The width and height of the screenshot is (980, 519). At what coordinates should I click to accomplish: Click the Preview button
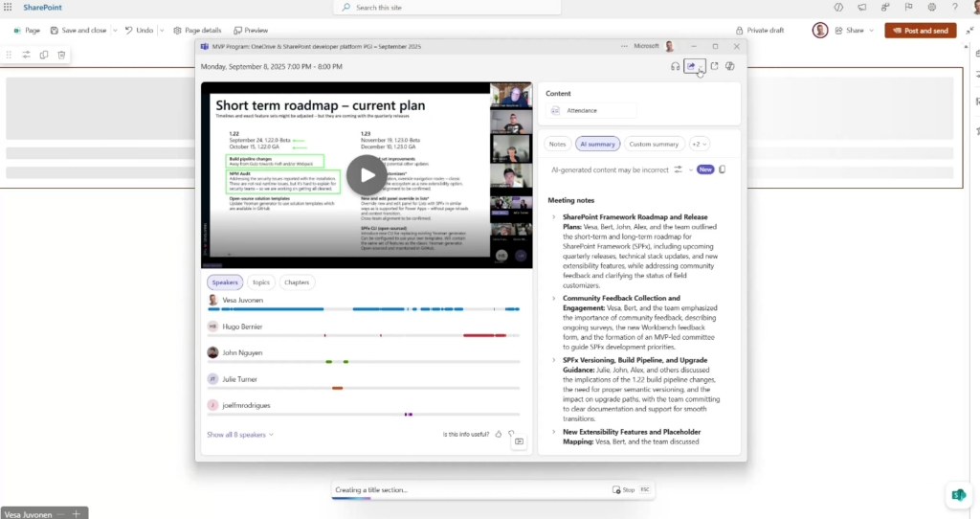point(251,30)
